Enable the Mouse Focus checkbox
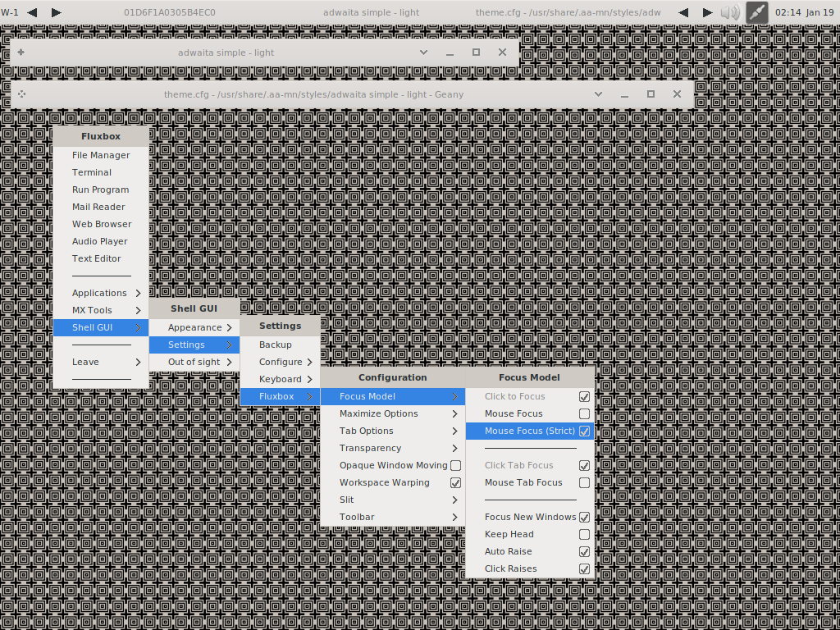This screenshot has height=630, width=840. (584, 414)
